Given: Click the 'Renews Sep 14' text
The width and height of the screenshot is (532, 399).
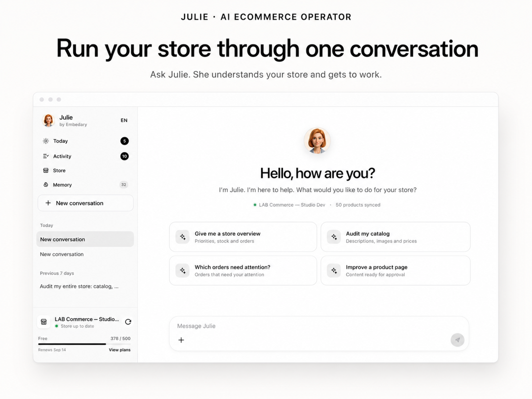Looking at the screenshot, I should pyautogui.click(x=52, y=350).
